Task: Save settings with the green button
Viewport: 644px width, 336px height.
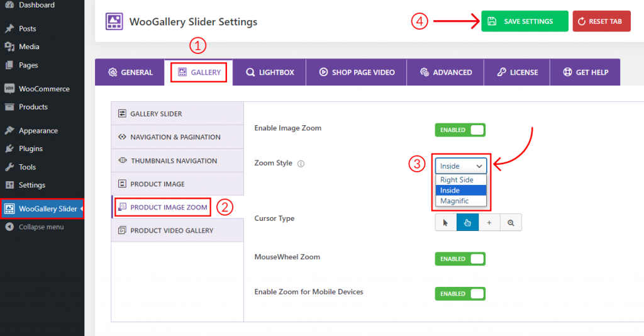Action: click(525, 21)
